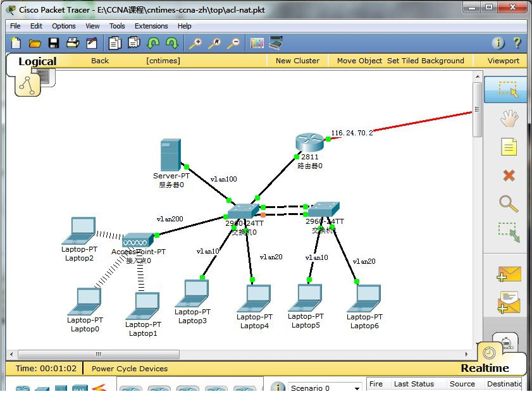
Task: Select the 2811 router device
Action: [x=309, y=142]
